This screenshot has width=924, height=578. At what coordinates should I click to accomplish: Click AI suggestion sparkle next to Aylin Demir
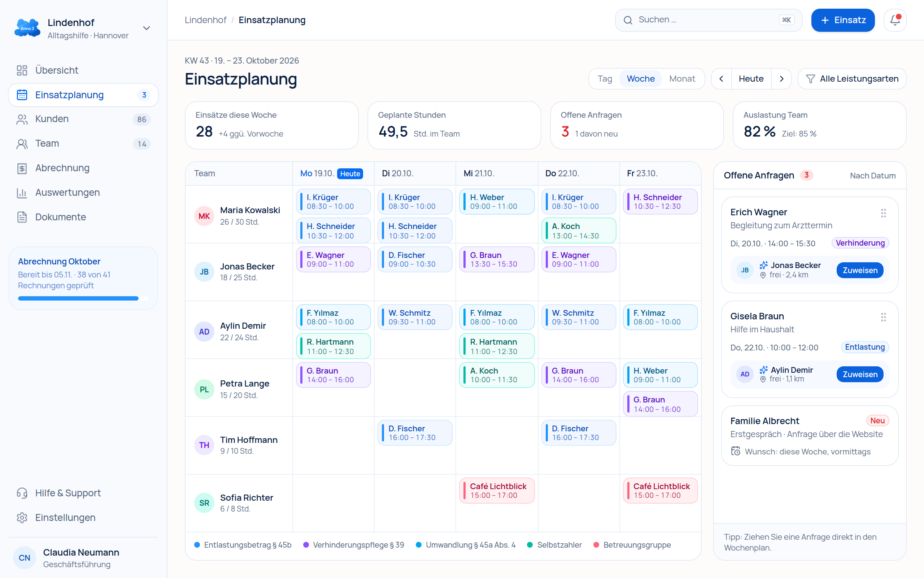coord(763,370)
